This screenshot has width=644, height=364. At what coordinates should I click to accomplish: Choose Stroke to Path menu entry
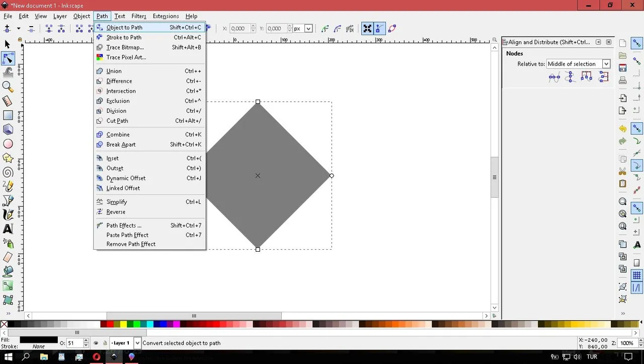point(149,37)
